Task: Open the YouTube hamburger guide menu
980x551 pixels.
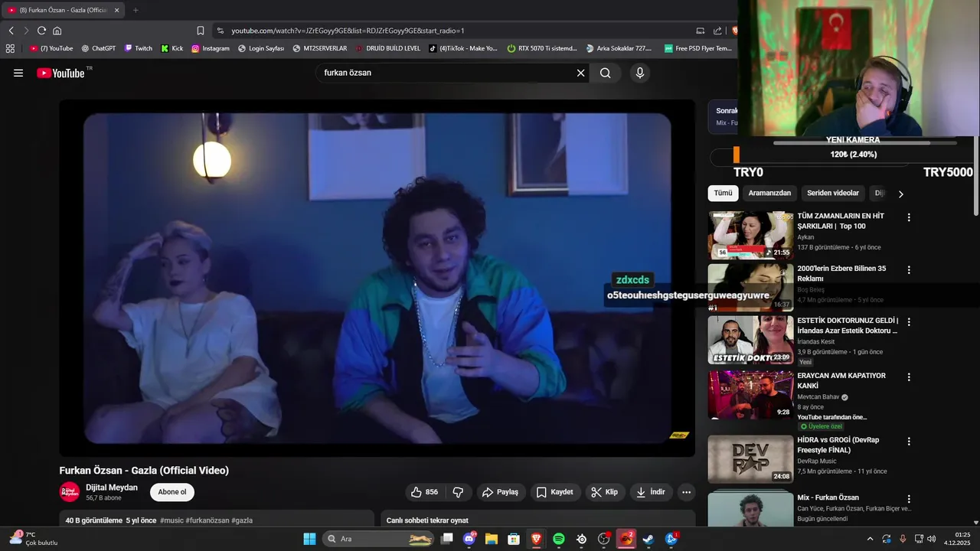Action: (18, 73)
